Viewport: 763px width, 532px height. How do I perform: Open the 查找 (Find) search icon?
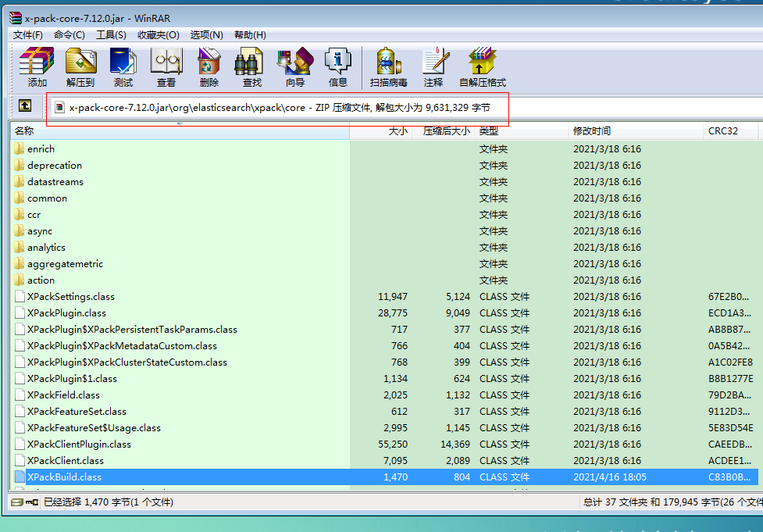click(x=250, y=66)
